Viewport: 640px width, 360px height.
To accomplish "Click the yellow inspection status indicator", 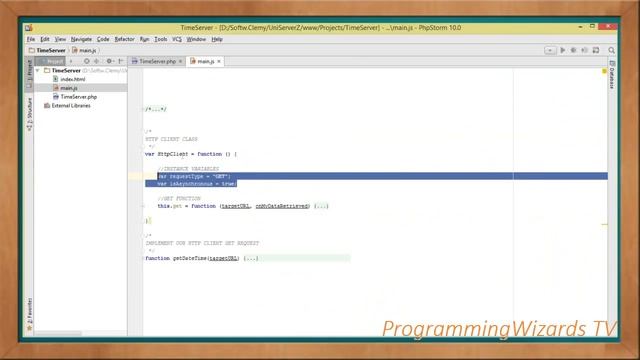I will click(x=604, y=71).
